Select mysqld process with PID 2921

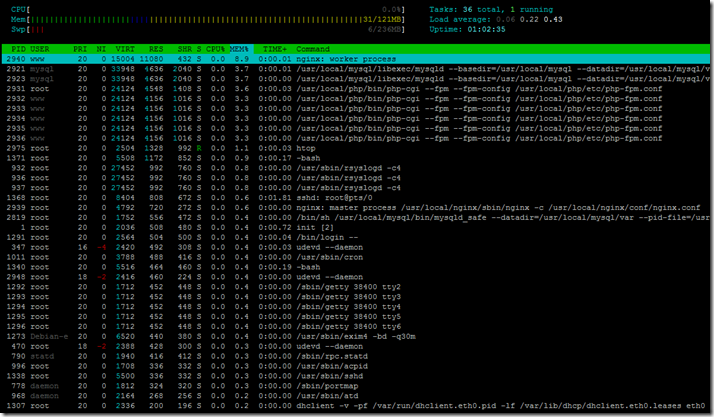[356, 69]
